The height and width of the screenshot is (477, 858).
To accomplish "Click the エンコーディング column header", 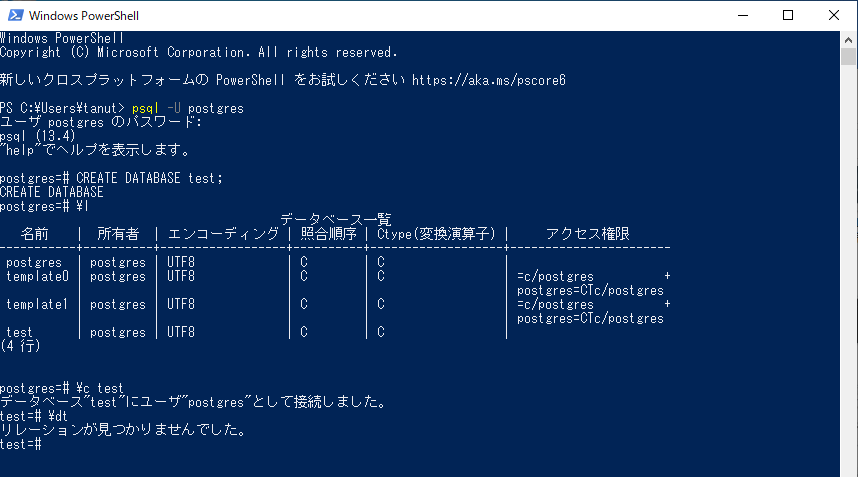I will pyautogui.click(x=223, y=234).
